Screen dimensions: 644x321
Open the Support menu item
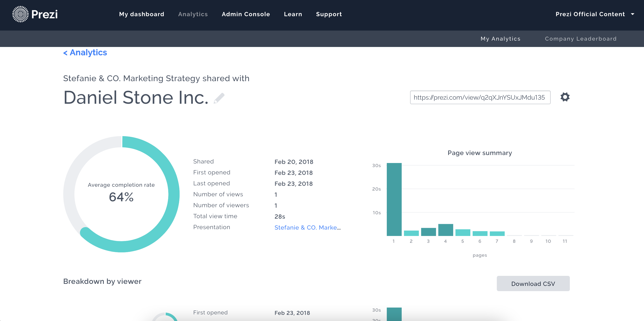click(x=329, y=14)
